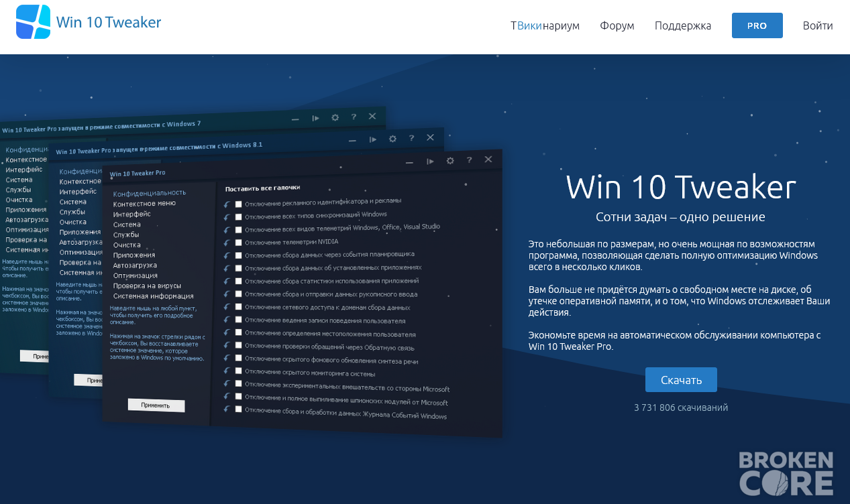Click the reset arrow beside "Отключение скрытого мониторинга системы"
Image resolution: width=850 pixels, height=504 pixels.
227,371
